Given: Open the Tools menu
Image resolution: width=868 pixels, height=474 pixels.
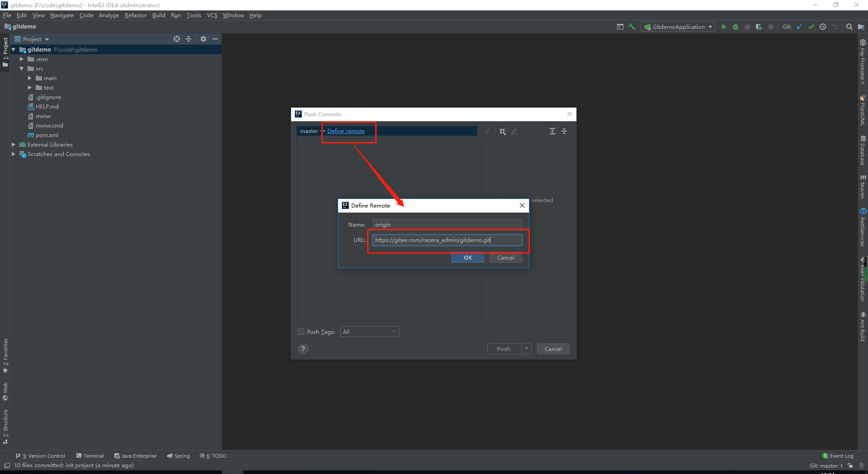Looking at the screenshot, I should point(193,15).
